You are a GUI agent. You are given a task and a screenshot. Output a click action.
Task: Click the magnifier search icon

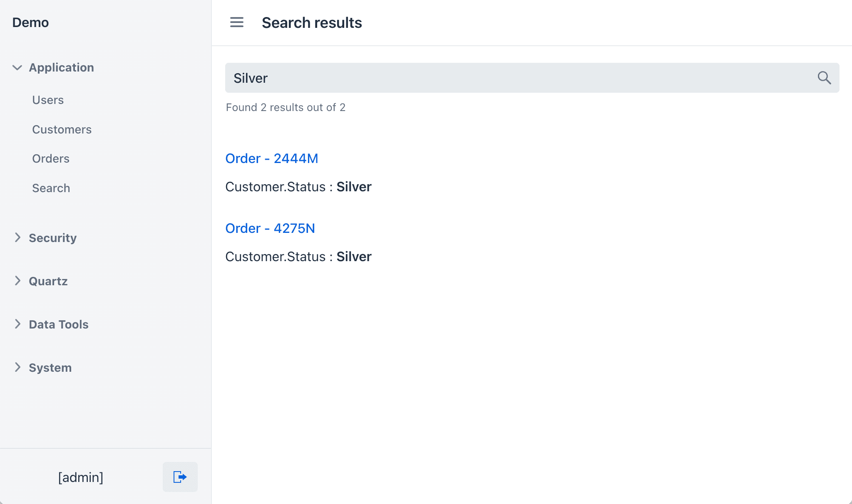coord(824,78)
